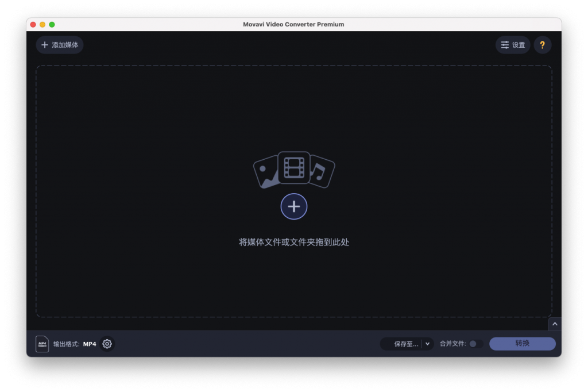Click the 转换 convert button
Viewport: 588px width, 392px height.
tap(523, 343)
